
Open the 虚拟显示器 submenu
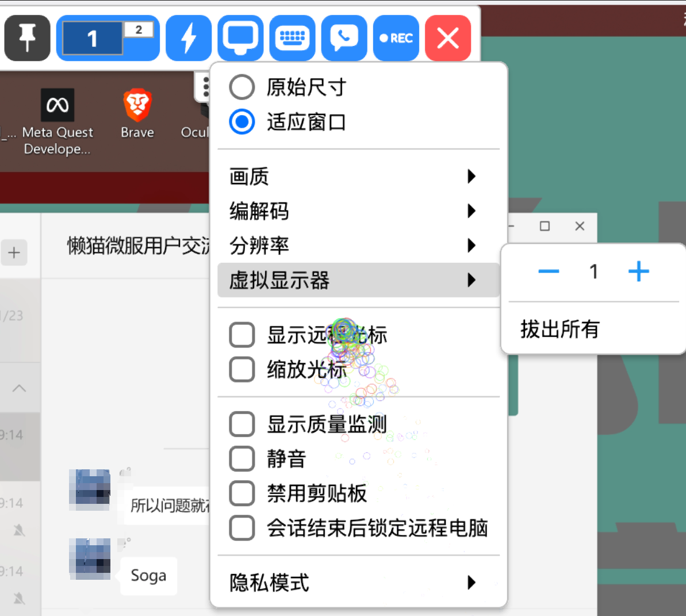(358, 280)
